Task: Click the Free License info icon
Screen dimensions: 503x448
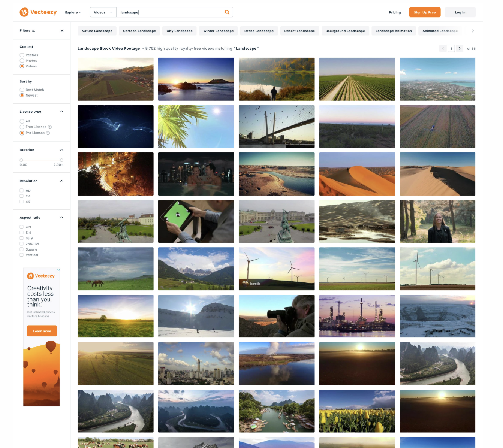Action: pos(50,127)
